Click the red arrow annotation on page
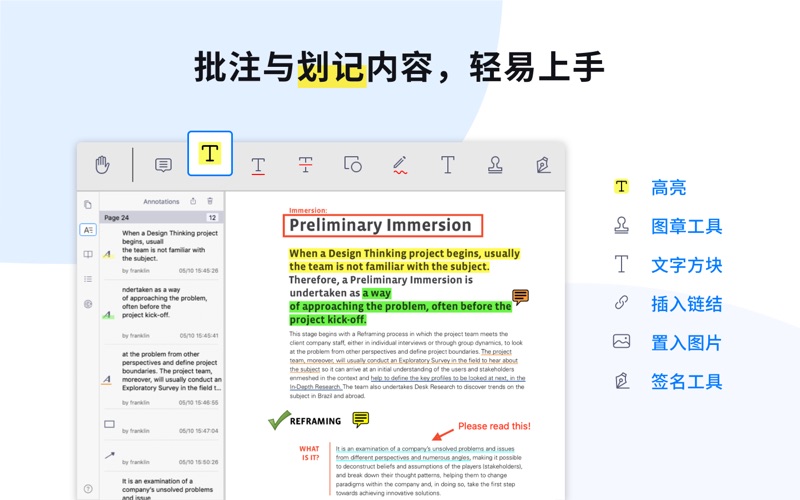 pyautogui.click(x=443, y=435)
